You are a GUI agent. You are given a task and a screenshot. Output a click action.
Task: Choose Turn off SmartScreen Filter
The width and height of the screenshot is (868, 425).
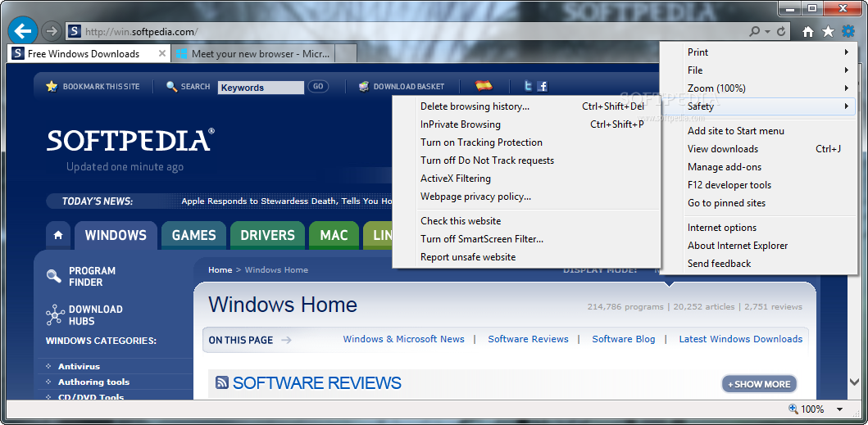tap(526, 239)
